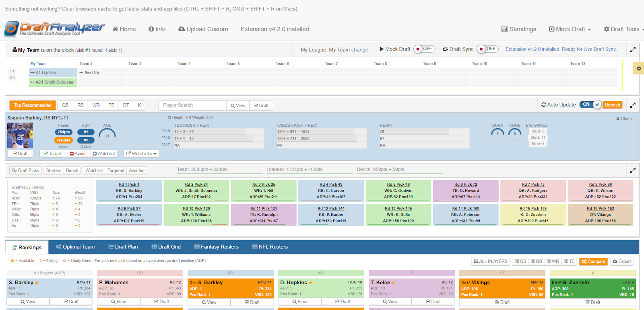
Task: Switch to the NFL Rosters tab
Action: pyautogui.click(x=270, y=247)
